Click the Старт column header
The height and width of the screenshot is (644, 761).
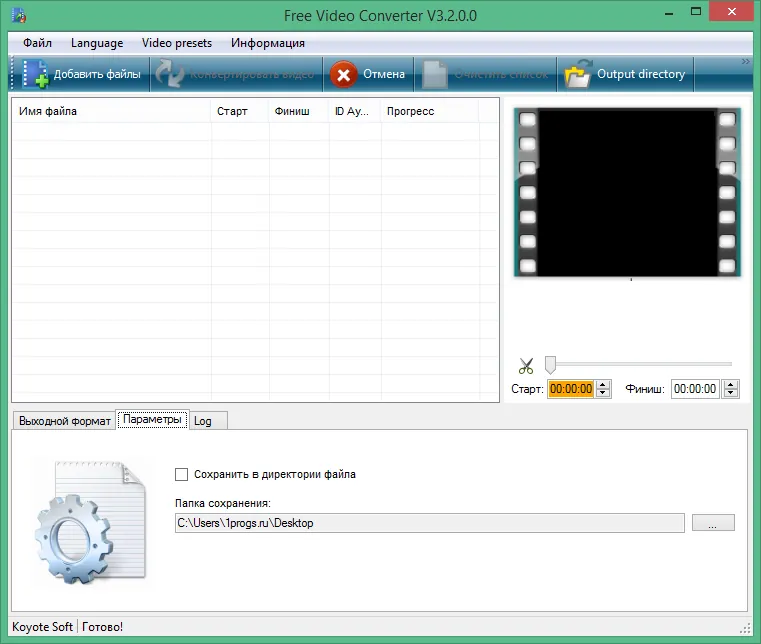240,111
